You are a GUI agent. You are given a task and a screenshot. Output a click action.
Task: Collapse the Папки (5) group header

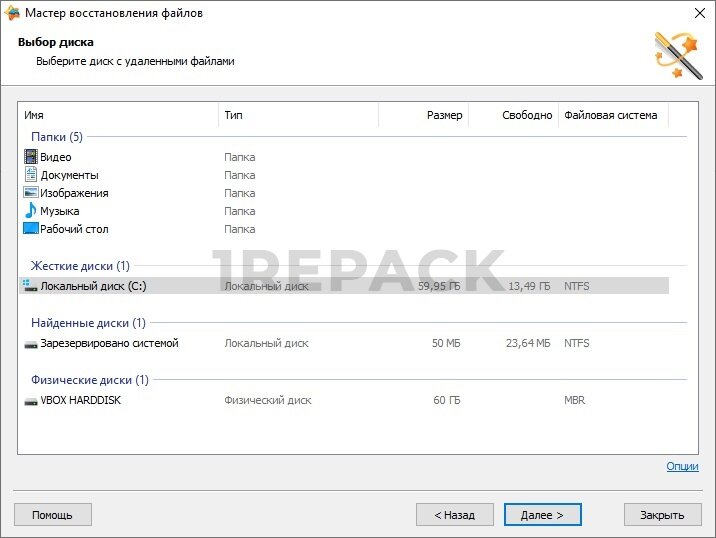pyautogui.click(x=57, y=137)
